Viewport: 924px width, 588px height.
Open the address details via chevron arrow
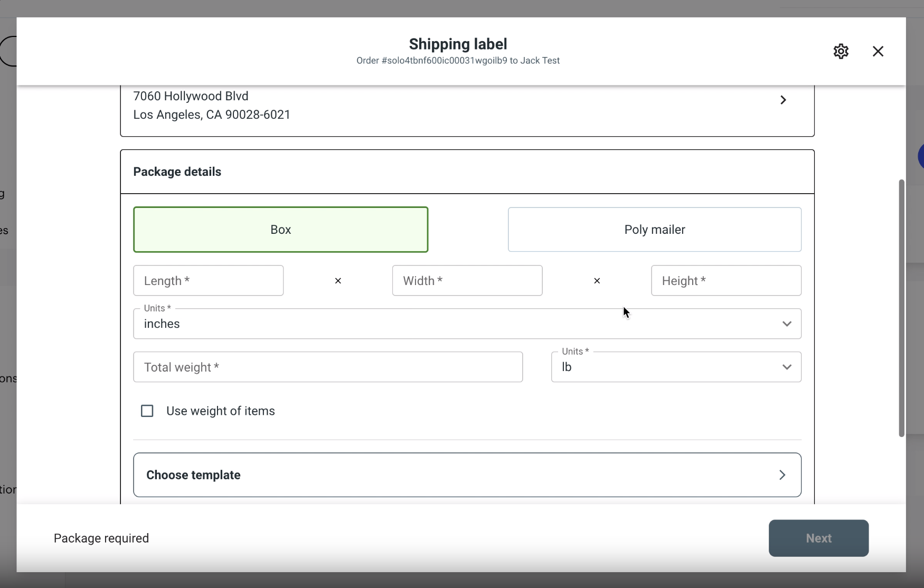pos(783,100)
